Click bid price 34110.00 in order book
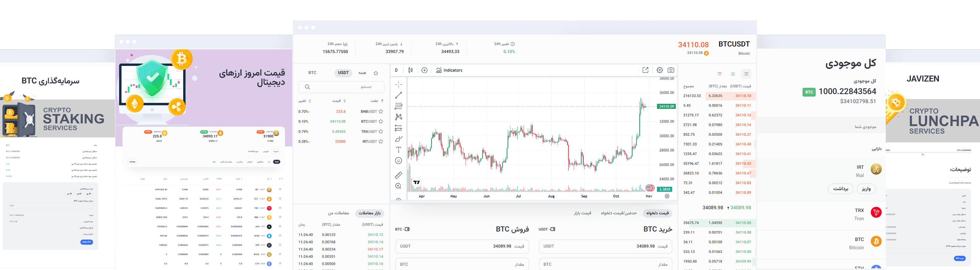 point(743,252)
